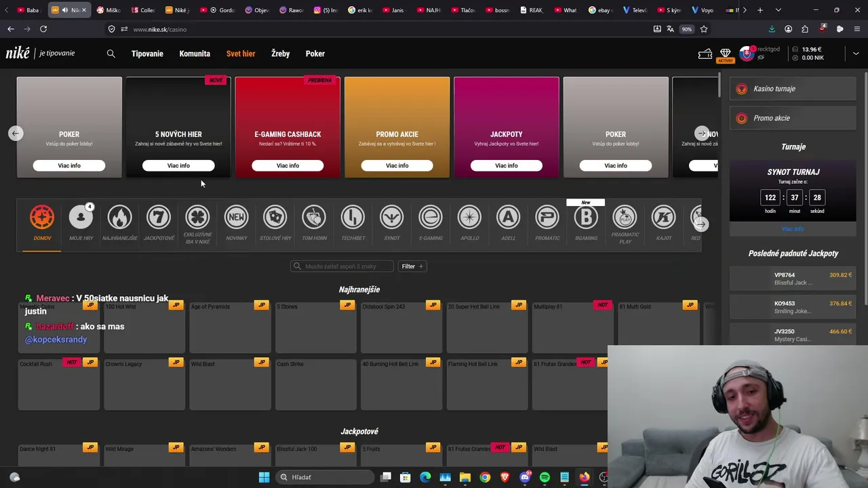Image resolution: width=868 pixels, height=488 pixels.
Task: Open File Explorer from the taskbar
Action: pos(465,477)
